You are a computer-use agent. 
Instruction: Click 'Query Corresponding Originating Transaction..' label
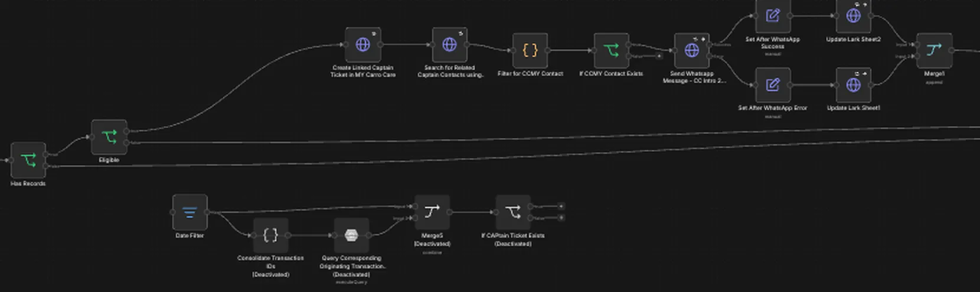pos(352,267)
